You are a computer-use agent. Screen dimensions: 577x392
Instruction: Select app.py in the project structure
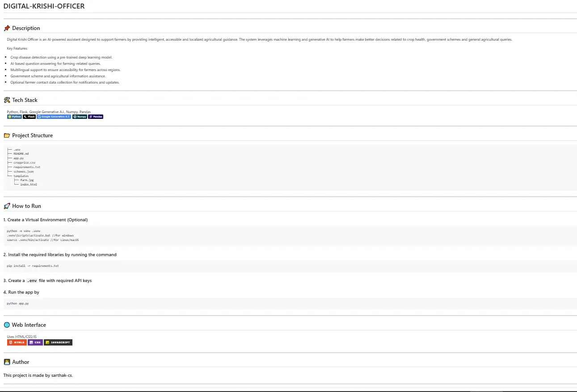point(18,158)
